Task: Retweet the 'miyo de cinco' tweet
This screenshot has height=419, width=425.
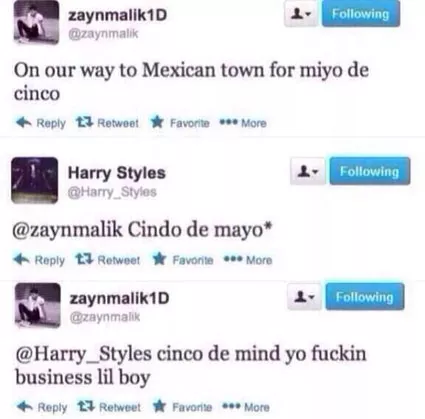Action: click(107, 123)
